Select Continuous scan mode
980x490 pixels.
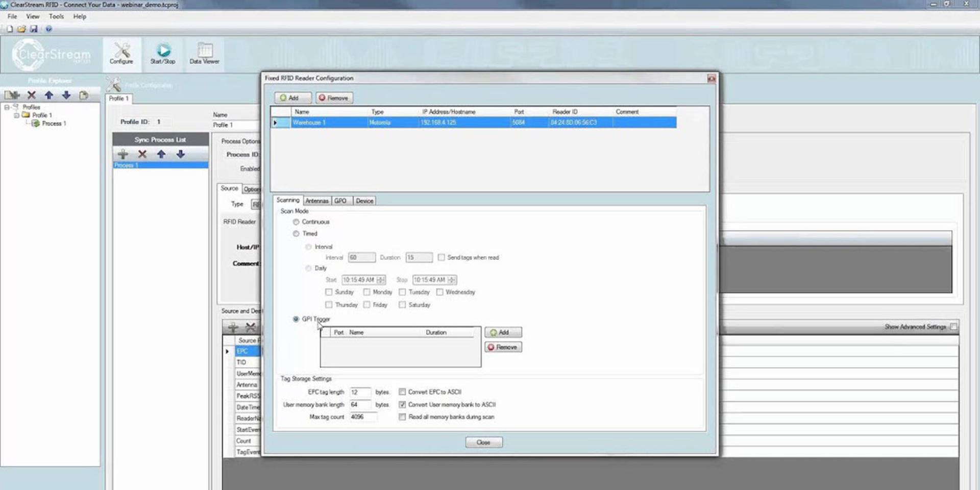pos(296,222)
